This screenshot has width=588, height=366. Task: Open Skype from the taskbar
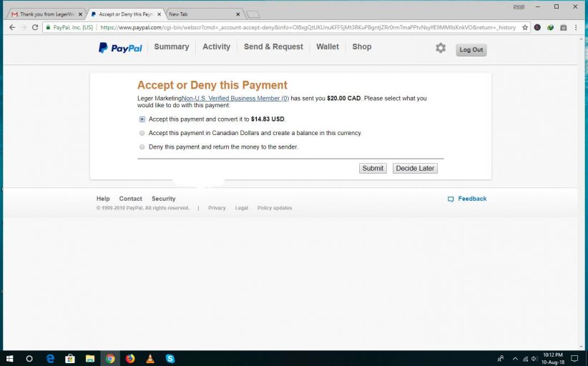tap(170, 358)
